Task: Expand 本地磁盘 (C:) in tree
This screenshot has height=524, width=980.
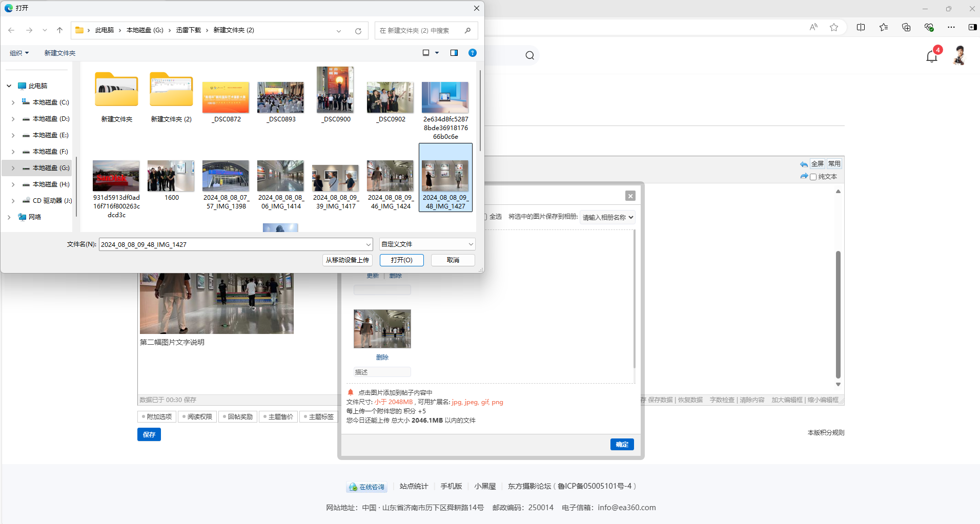Action: tap(13, 102)
